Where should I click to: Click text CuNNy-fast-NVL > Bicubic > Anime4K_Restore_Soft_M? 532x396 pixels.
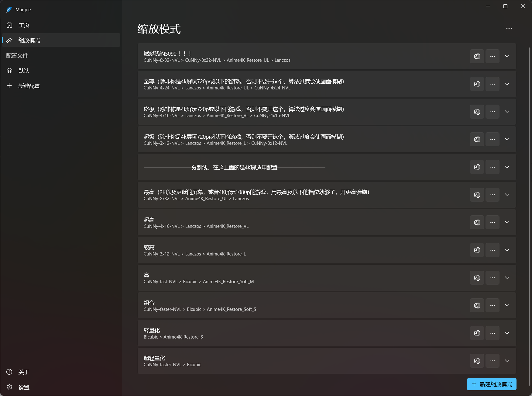tap(199, 282)
